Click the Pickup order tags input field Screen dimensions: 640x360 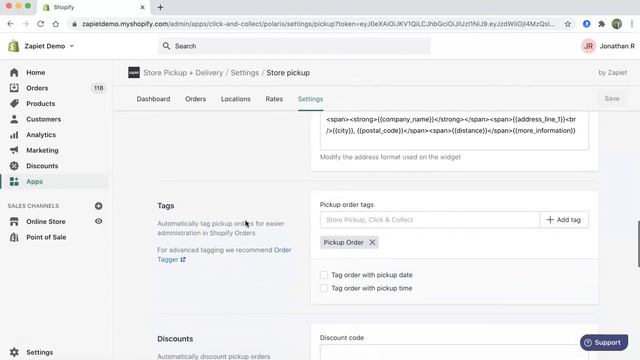coord(430,220)
